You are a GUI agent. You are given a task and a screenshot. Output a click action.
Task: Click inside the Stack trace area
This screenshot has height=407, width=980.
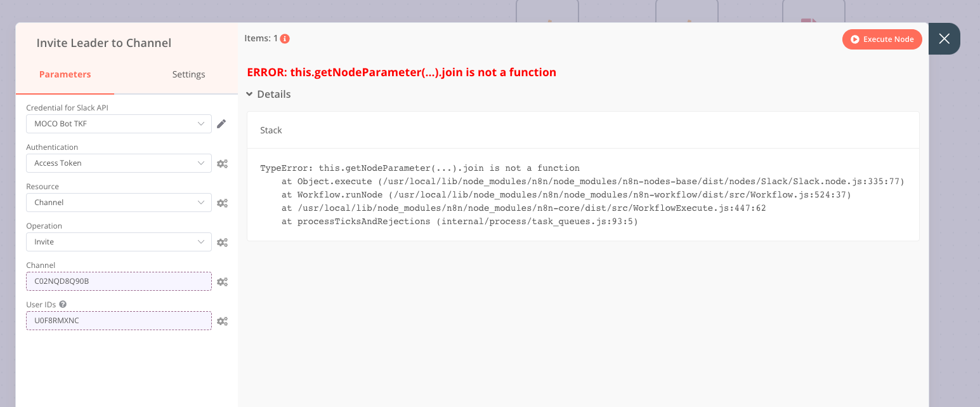(x=571, y=194)
